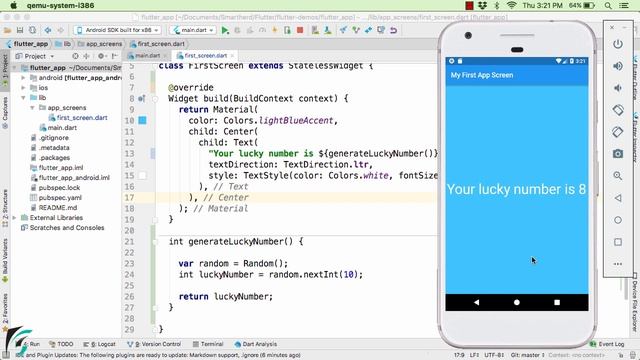
Task: Tap the phone's on-screen recents button
Action: point(557,302)
